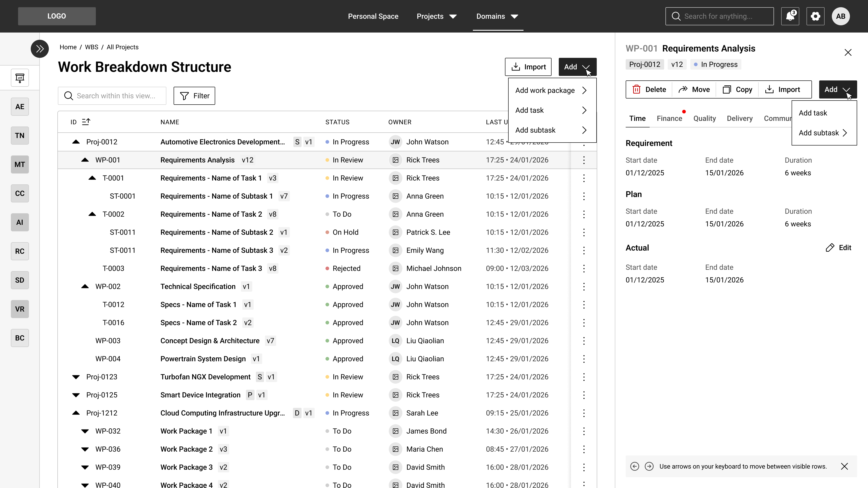Open the Projects dropdown in top nav

437,16
